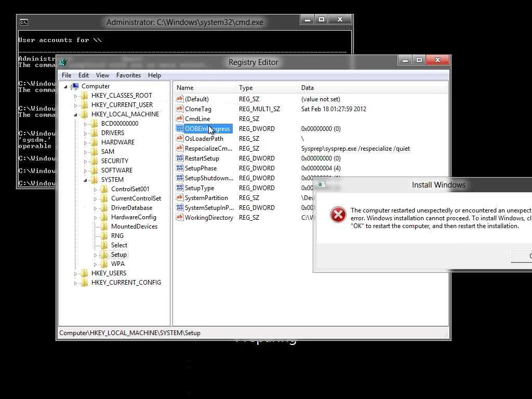Click the Install Windows dialog title icon
Screen dimensions: 532x399
pos(322,184)
